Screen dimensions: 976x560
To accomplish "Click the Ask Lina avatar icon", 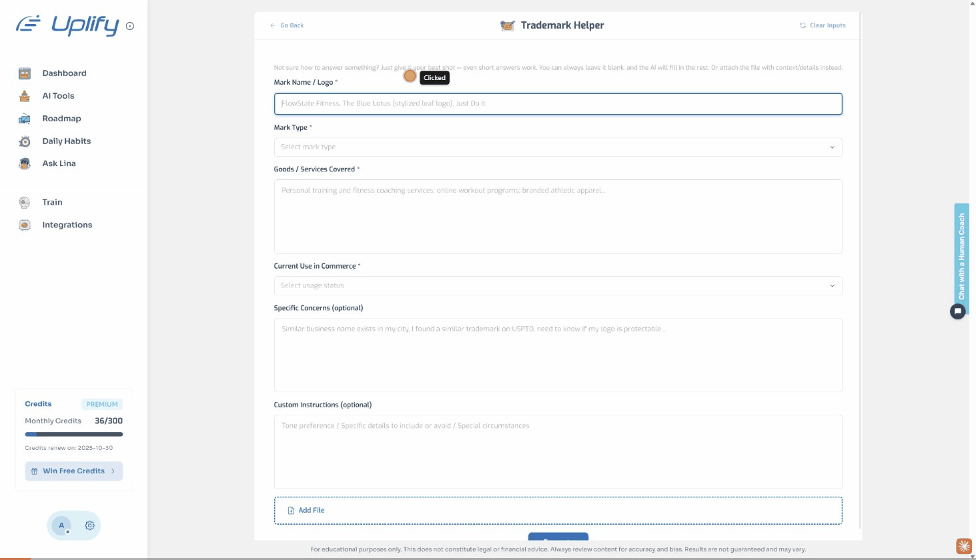I will [x=25, y=163].
